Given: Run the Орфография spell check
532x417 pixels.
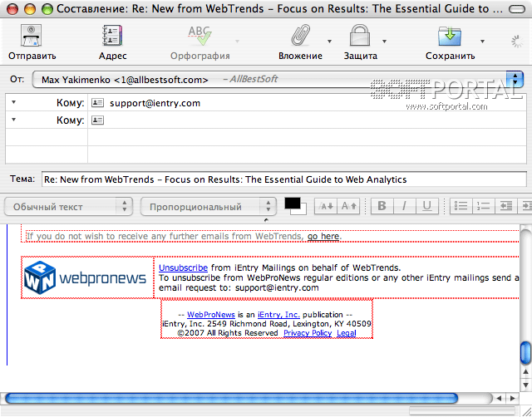Looking at the screenshot, I should click(x=199, y=36).
